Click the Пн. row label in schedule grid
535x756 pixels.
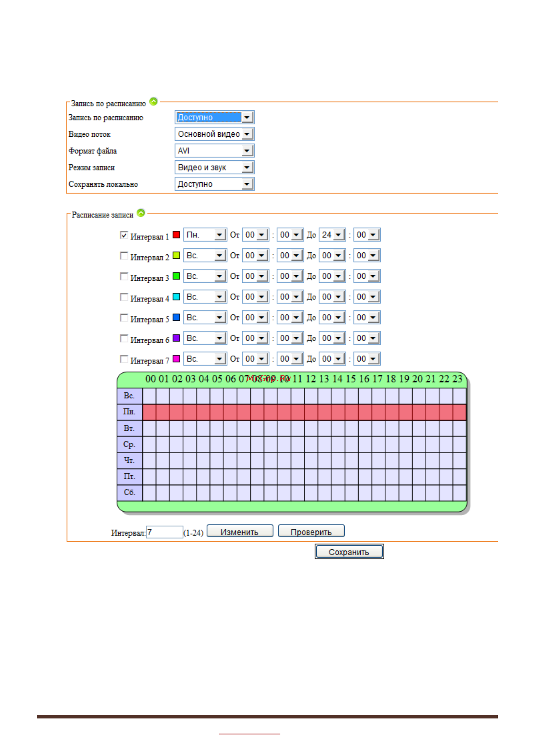tap(130, 412)
